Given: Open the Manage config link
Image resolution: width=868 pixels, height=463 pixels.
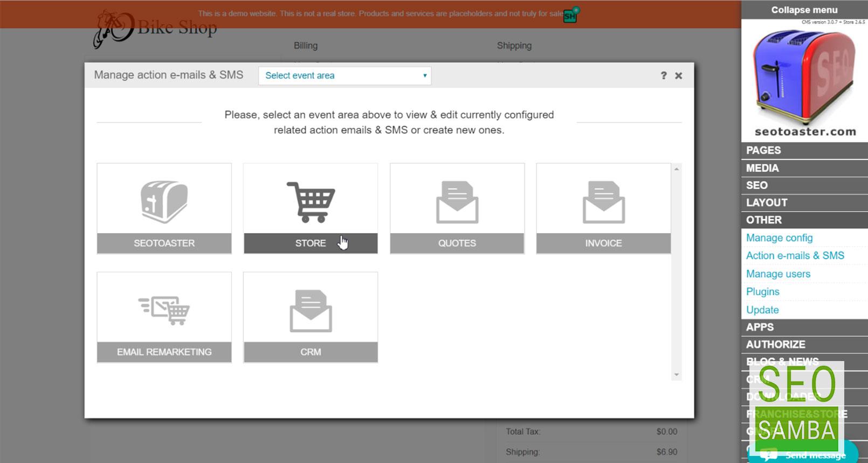Looking at the screenshot, I should (x=779, y=238).
